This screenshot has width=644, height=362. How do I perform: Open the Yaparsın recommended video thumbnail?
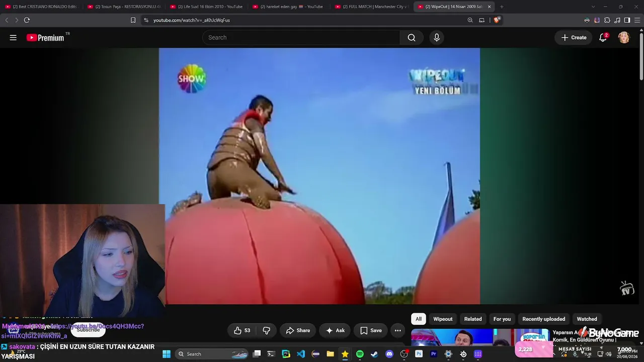(479, 337)
